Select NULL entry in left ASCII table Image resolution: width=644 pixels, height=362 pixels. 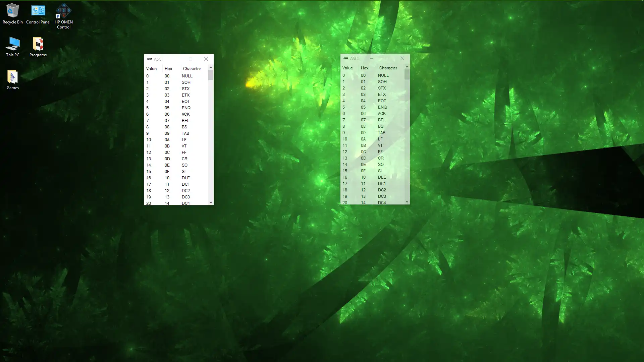pyautogui.click(x=176, y=75)
